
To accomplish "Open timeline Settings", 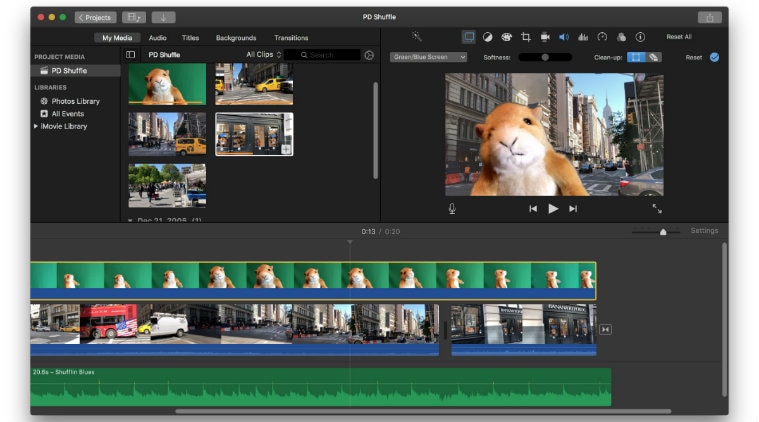I will [x=704, y=231].
